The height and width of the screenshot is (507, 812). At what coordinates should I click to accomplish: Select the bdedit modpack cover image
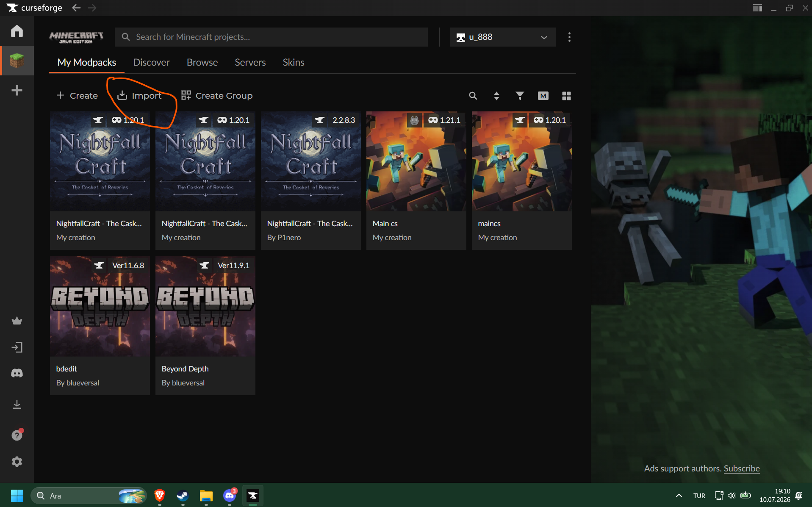100,306
